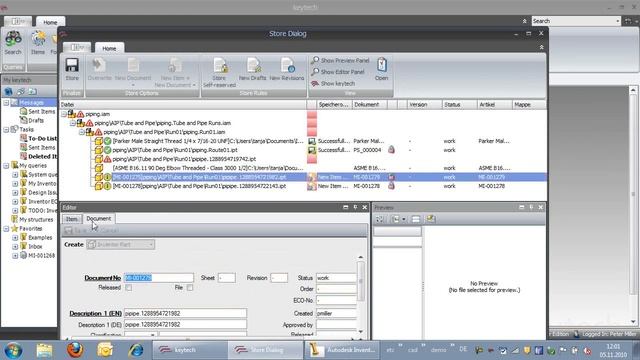Image resolution: width=640 pixels, height=360 pixels.
Task: Click the Store floppy disk icon
Action: click(72, 65)
